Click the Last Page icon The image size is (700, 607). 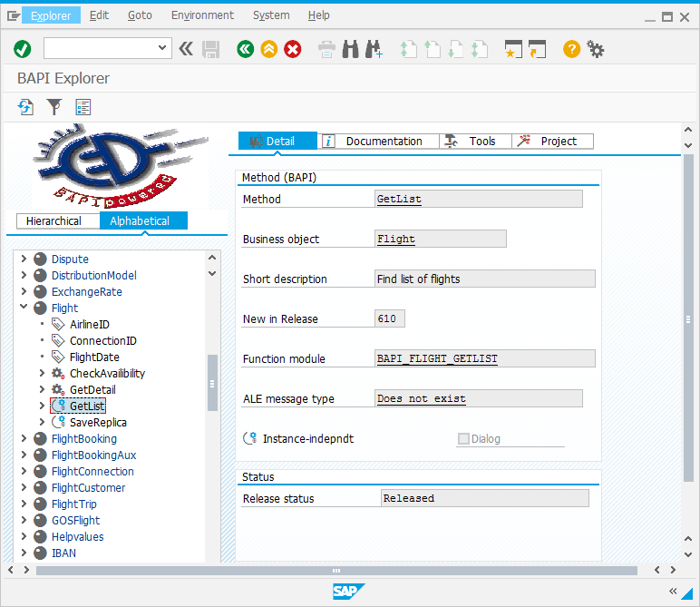coord(480,49)
